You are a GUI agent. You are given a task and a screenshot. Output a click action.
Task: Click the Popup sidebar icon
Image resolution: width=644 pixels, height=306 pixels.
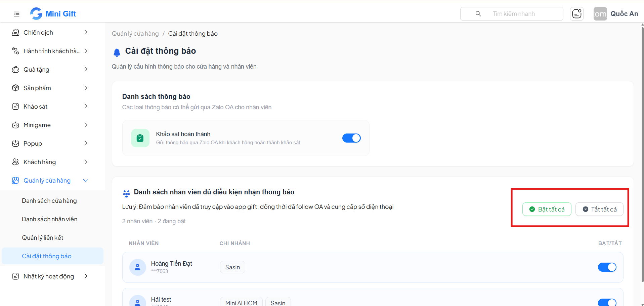(x=15, y=144)
